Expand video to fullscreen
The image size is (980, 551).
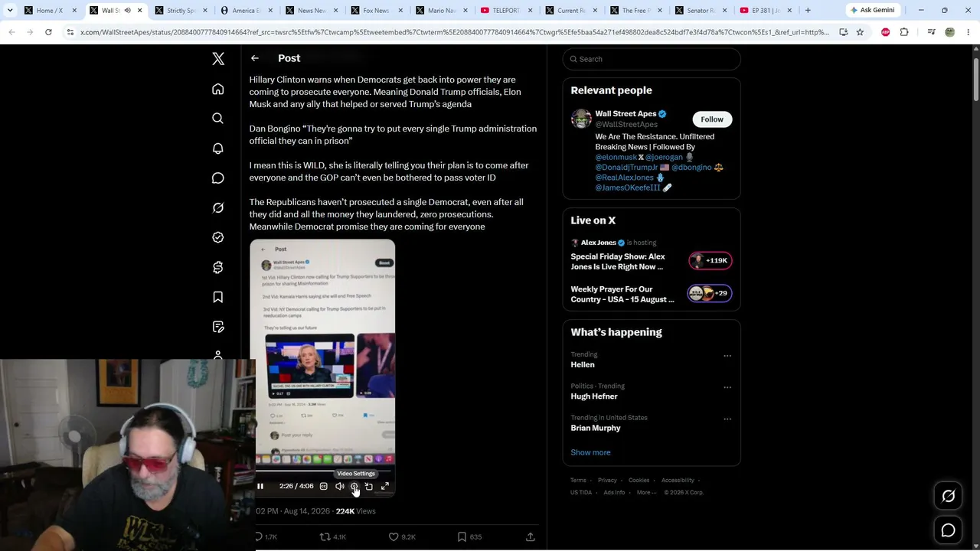pyautogui.click(x=385, y=486)
